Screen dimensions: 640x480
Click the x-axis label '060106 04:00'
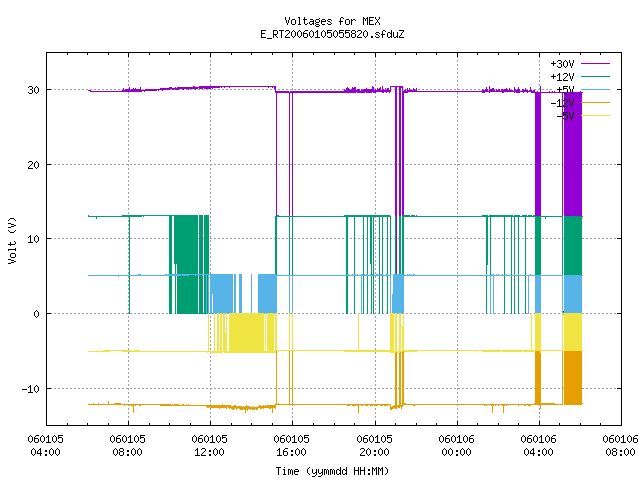pos(538,446)
